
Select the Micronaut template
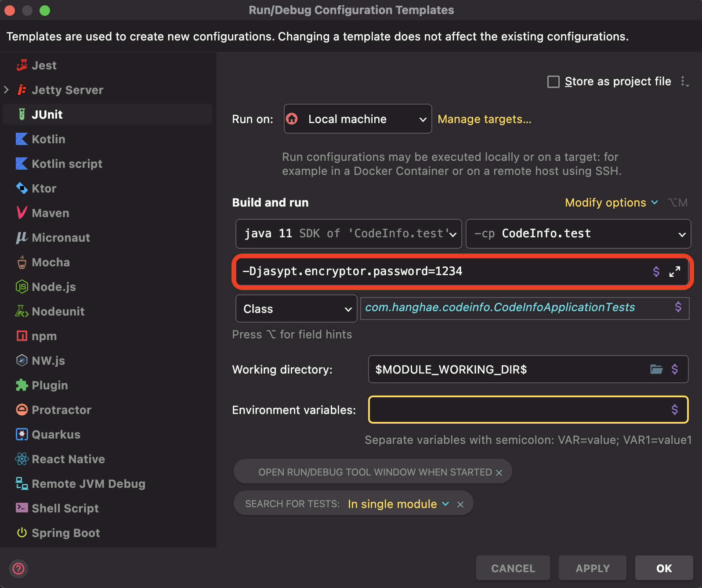(x=108, y=238)
